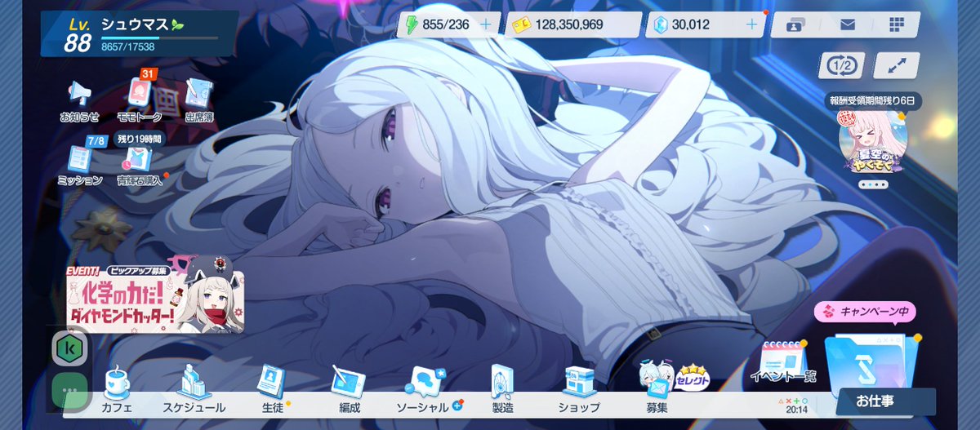Tap the player name シュウマス

click(136, 24)
